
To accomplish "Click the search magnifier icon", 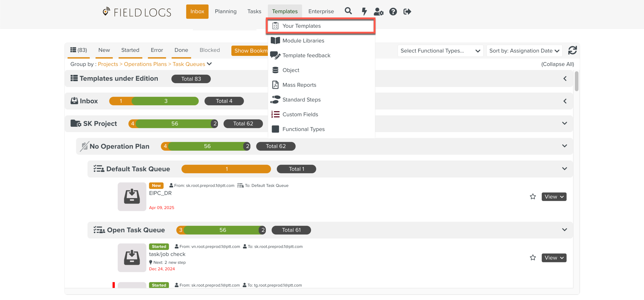I will pyautogui.click(x=348, y=11).
